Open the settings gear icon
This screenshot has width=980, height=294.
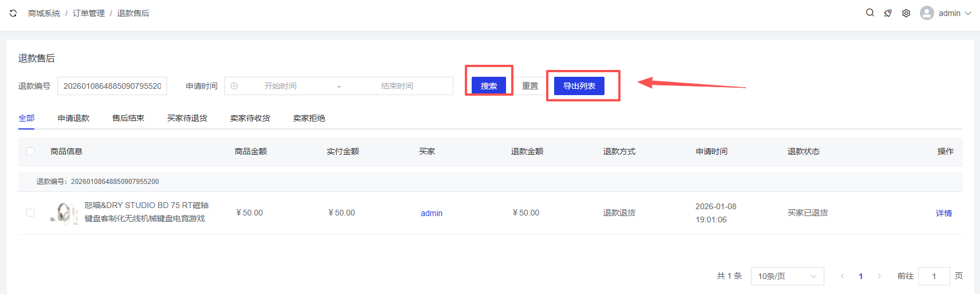coord(906,13)
